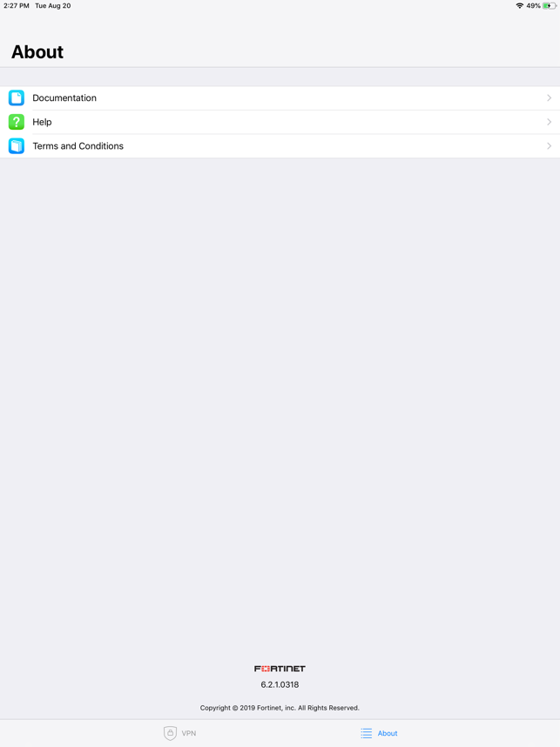
Task: Tap the About list icon in tab bar
Action: click(366, 733)
